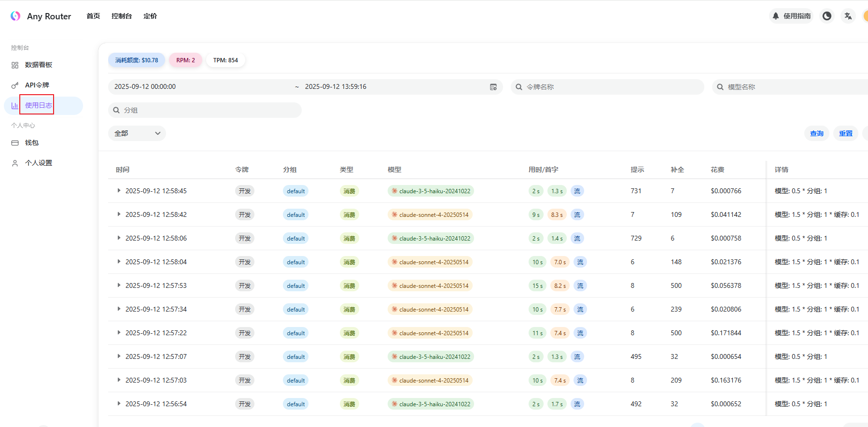Expand the 2025-09-12 12:58:06 log row

tap(119, 238)
